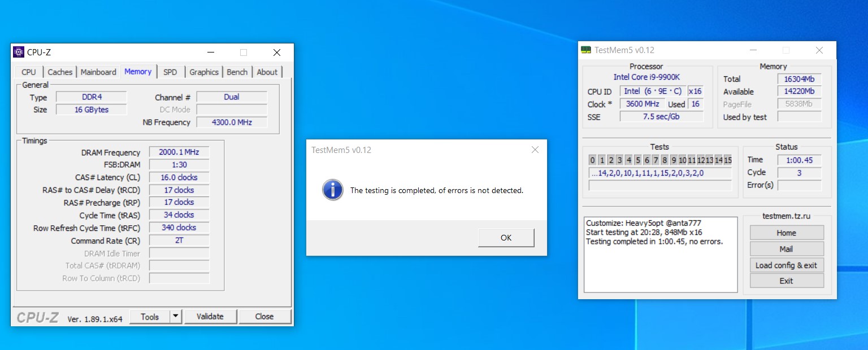
Task: Click the CPU ID Intel (6·9E·C) field
Action: [653, 91]
